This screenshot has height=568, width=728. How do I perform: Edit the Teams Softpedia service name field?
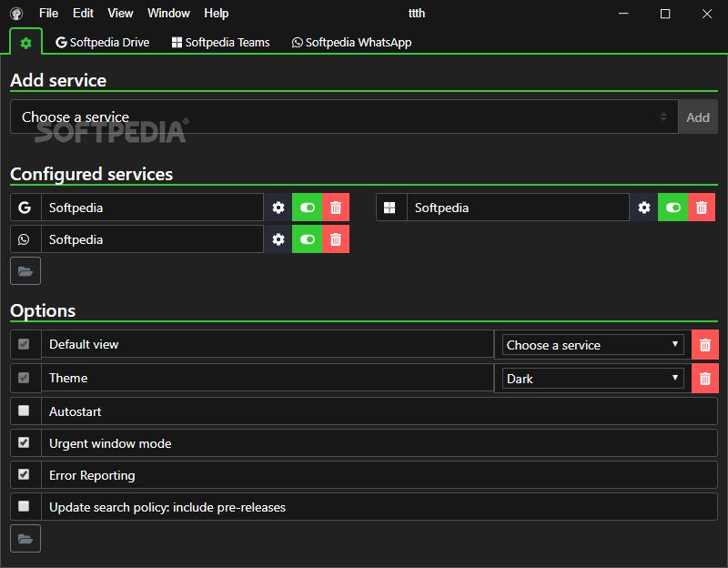pyautogui.click(x=518, y=208)
